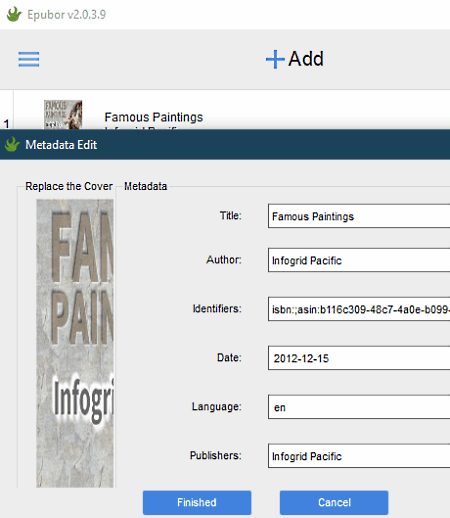450x518 pixels.
Task: Click into the Identifiers input field
Action: coord(359,309)
